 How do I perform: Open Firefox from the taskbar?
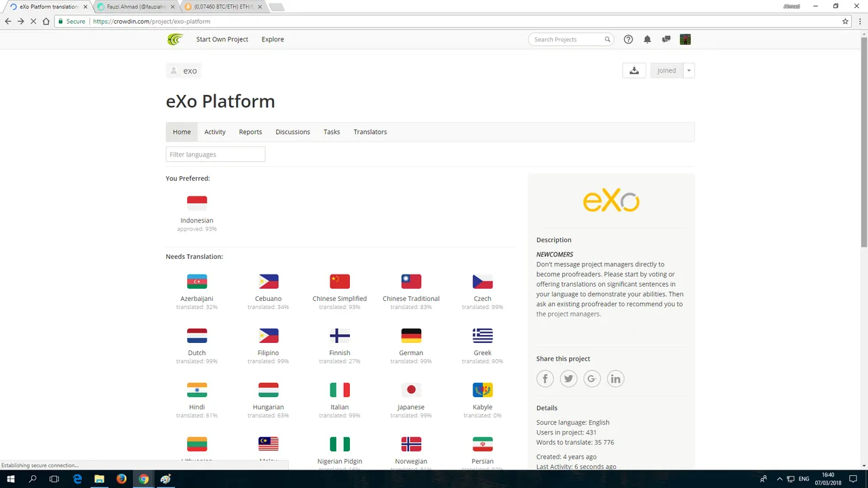pos(121,479)
